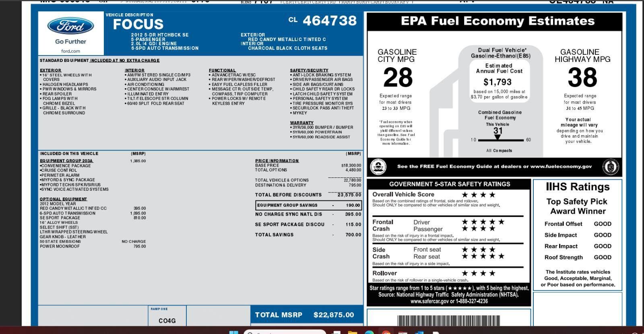Open the Windows Start menu

coord(233,332)
